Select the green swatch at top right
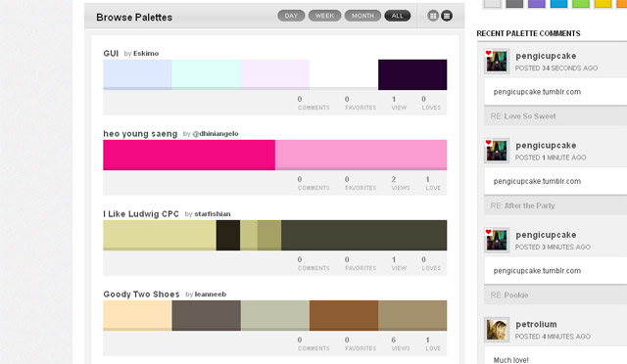627x364 pixels. coord(581,4)
